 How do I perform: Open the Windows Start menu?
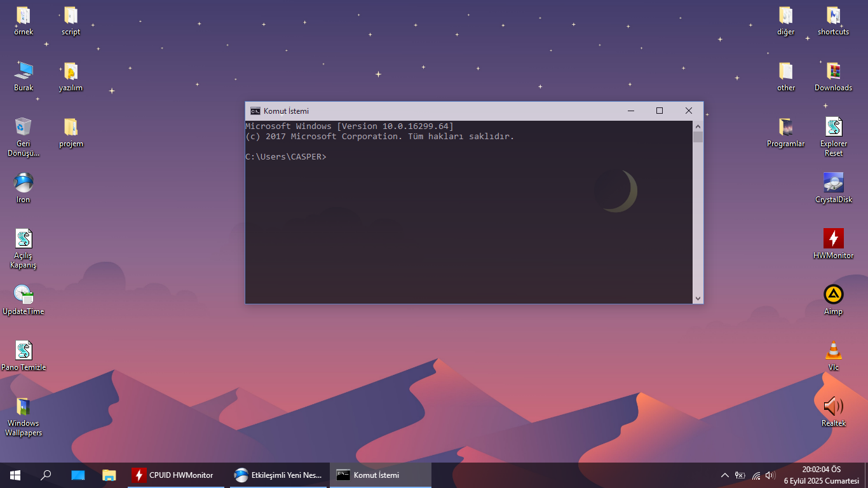coord(15,475)
